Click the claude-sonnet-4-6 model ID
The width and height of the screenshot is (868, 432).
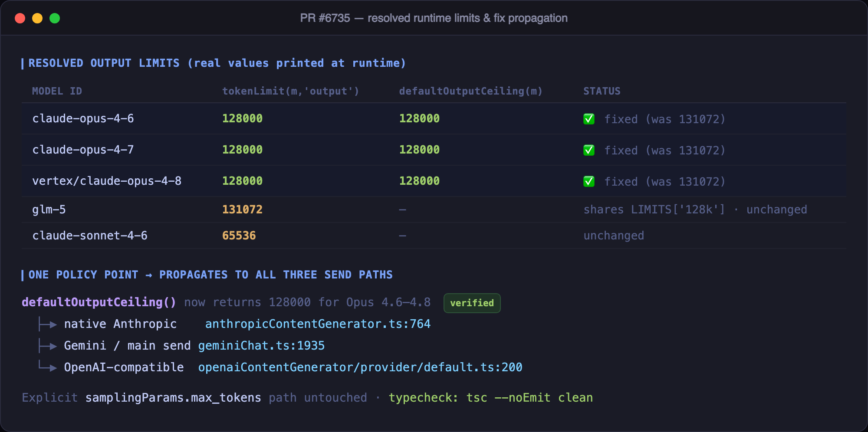[90, 236]
